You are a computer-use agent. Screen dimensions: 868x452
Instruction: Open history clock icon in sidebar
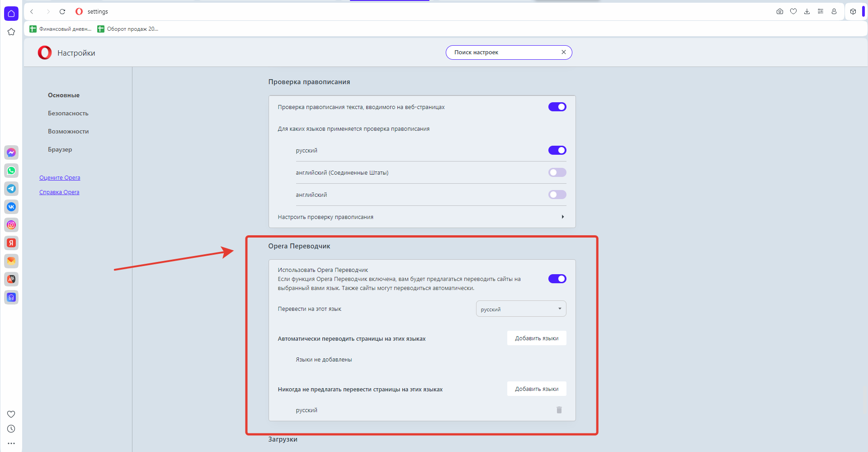[x=11, y=428]
